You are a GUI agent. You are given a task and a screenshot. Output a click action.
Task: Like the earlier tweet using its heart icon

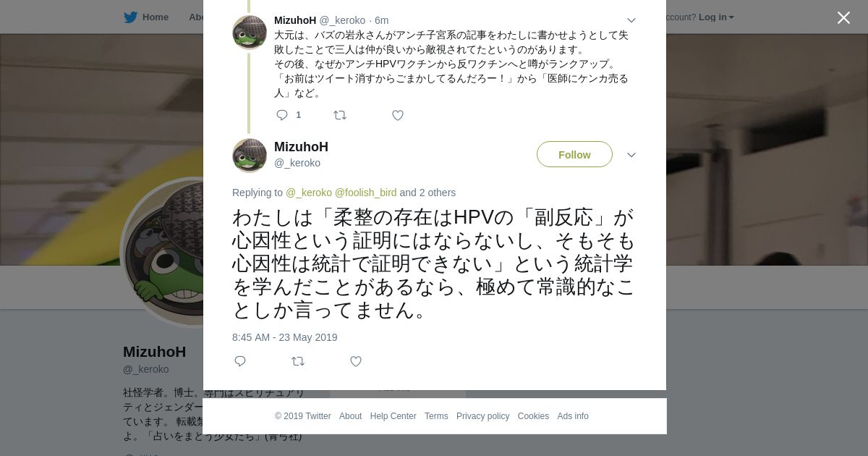tap(398, 115)
